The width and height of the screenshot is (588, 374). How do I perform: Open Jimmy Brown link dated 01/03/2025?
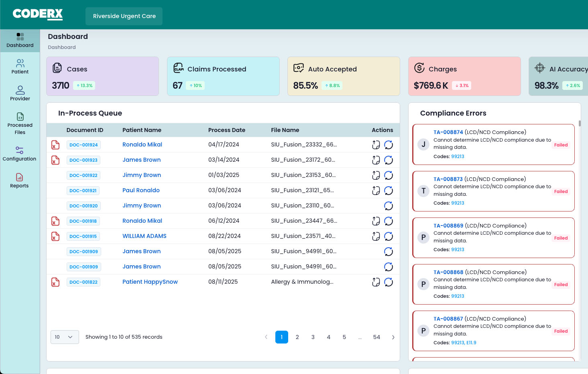click(142, 175)
